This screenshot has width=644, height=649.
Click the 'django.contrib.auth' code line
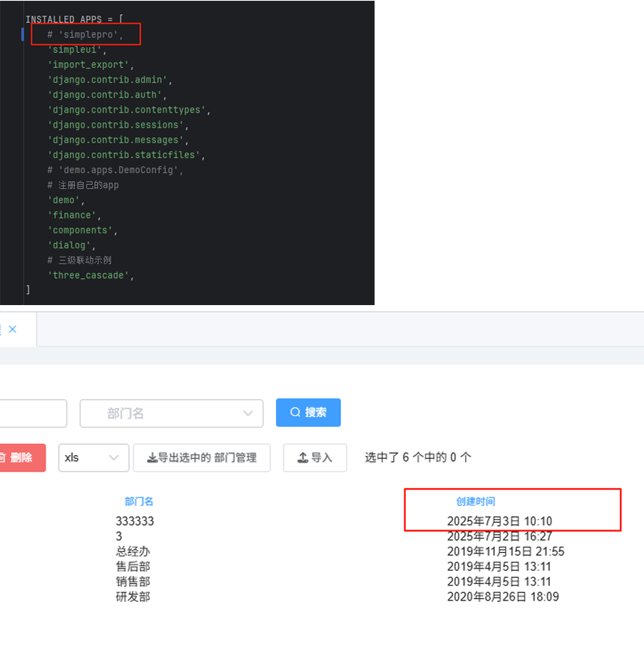(107, 95)
